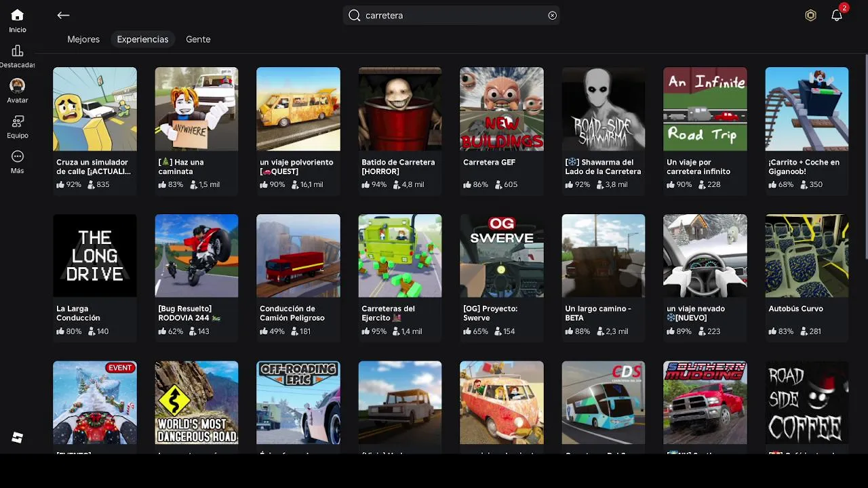
Task: Open the Más three-dots menu
Action: (x=18, y=157)
